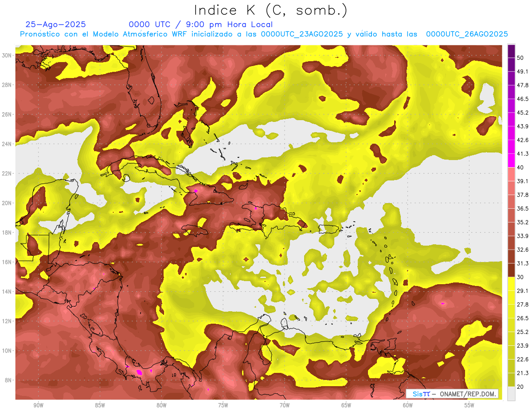This screenshot has width=532, height=411.
Task: Click the color scale value 46.5
Action: pos(523,99)
